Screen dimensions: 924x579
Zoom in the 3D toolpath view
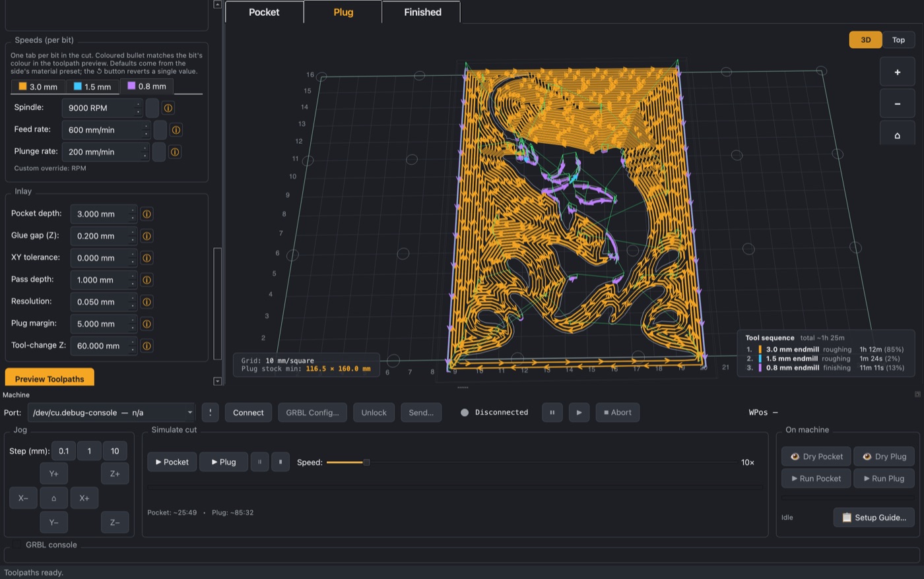point(897,72)
